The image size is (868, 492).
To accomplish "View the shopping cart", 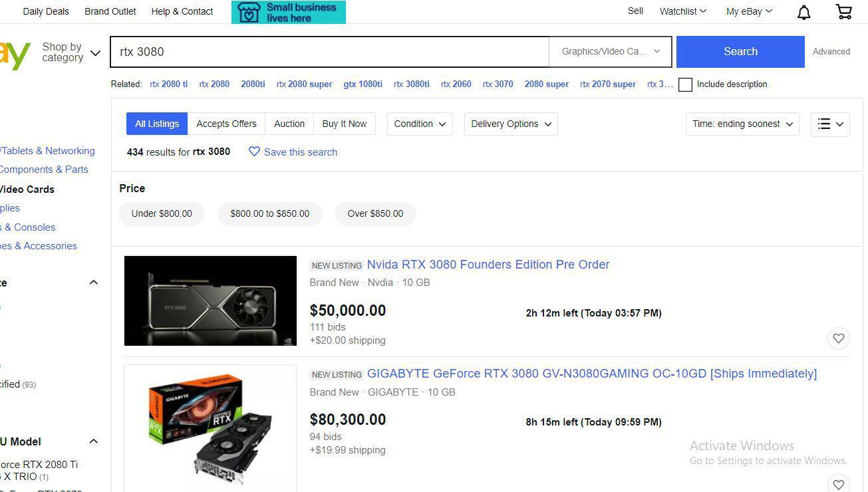I will click(x=843, y=11).
